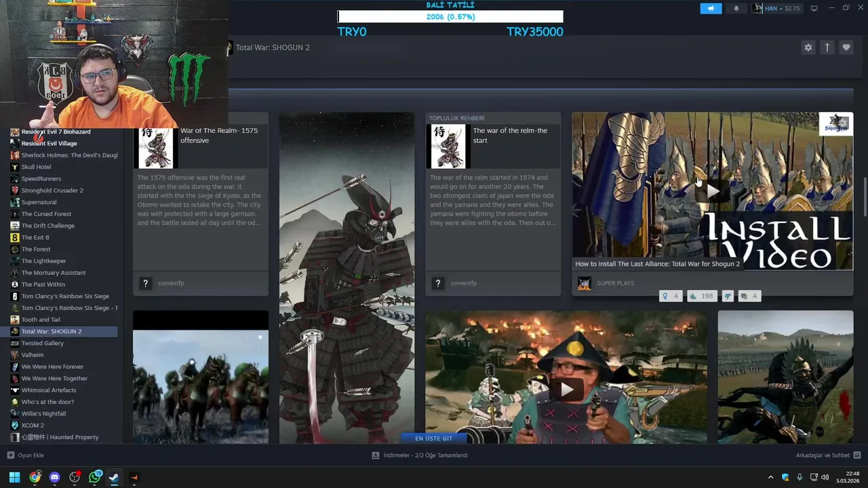Screen dimensions: 868x488
Task: Open Windows Start menu
Action: coord(14,477)
